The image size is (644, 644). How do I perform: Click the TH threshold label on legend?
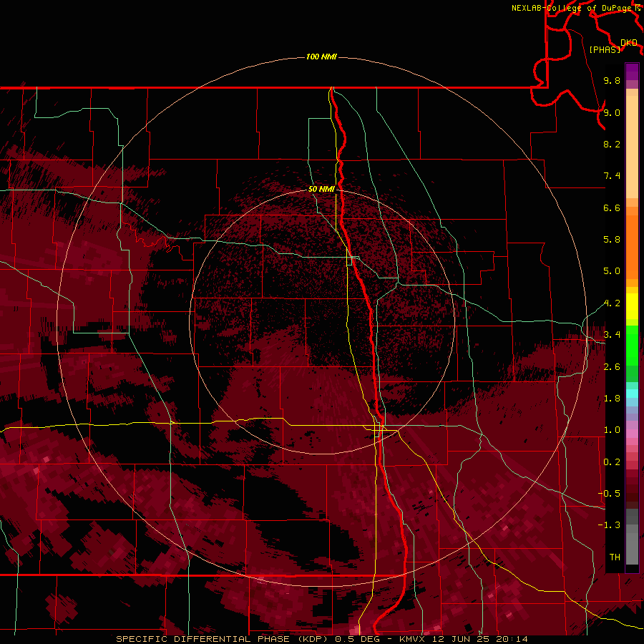(615, 557)
